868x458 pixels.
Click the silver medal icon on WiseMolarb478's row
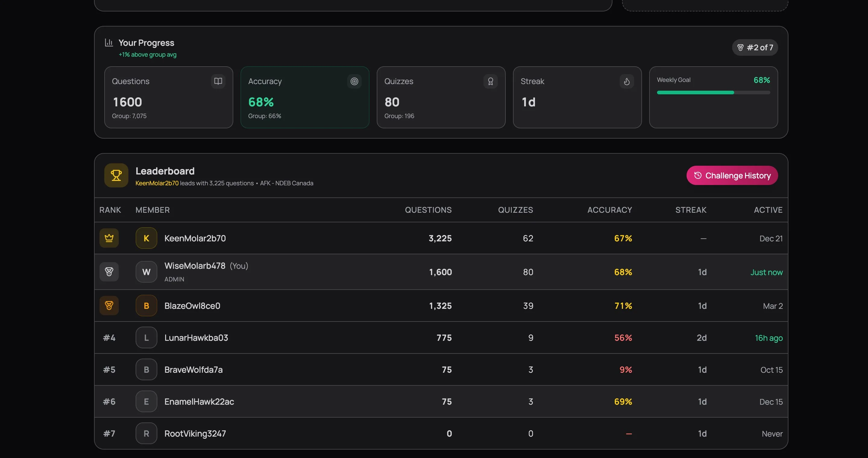(x=109, y=272)
